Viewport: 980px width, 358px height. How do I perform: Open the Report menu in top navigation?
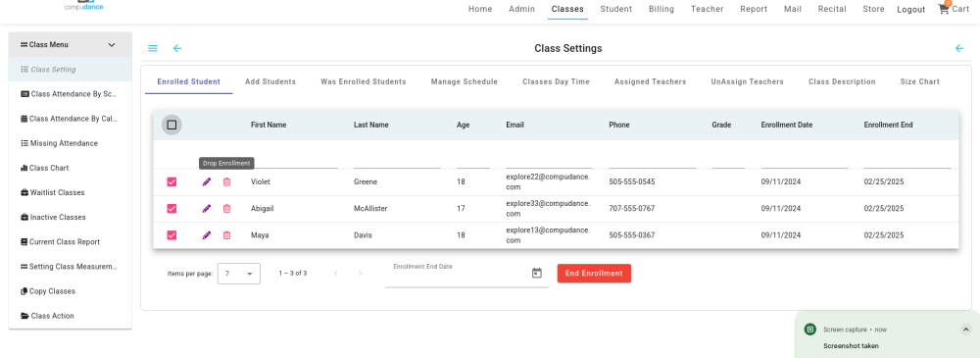[754, 9]
